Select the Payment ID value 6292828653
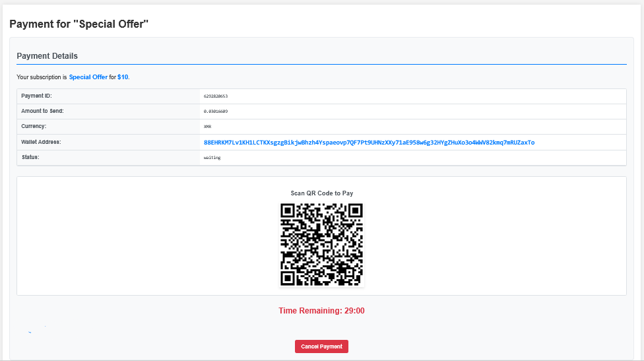644x361 pixels. pos(216,96)
